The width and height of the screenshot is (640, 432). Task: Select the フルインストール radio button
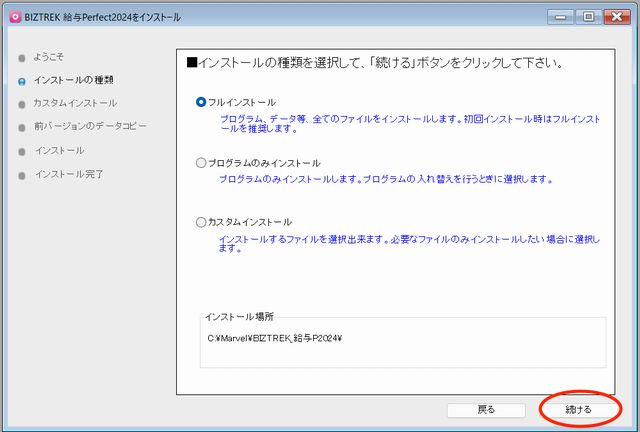[200, 102]
